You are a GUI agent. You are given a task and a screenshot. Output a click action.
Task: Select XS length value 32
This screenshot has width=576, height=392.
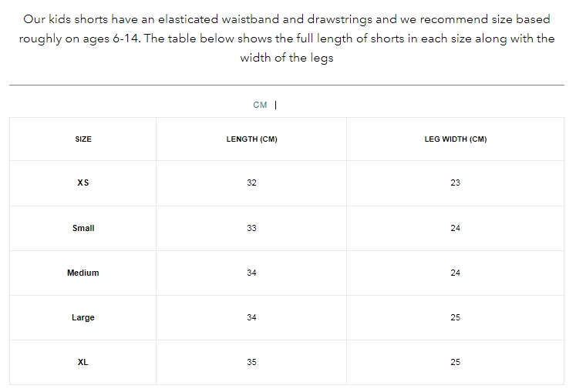click(x=251, y=183)
